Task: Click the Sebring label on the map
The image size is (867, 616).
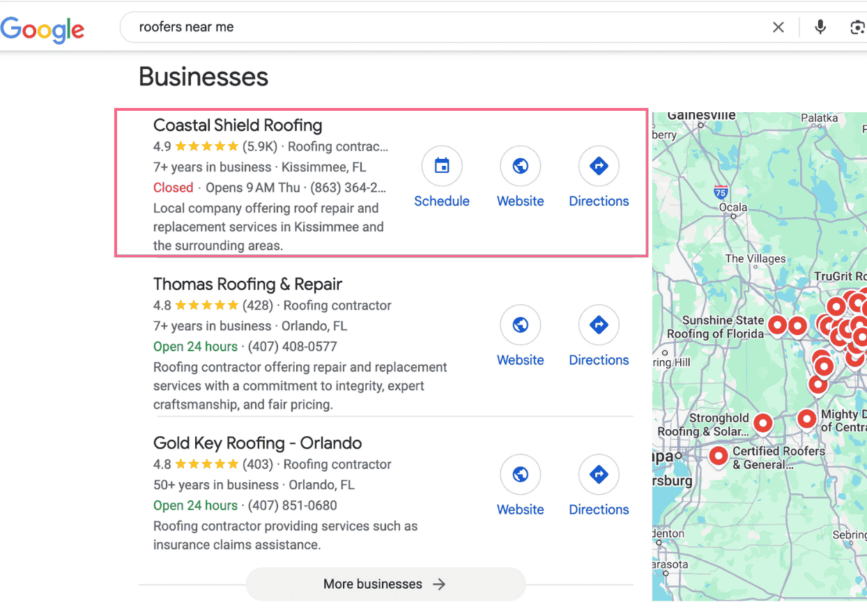Action: [x=850, y=534]
